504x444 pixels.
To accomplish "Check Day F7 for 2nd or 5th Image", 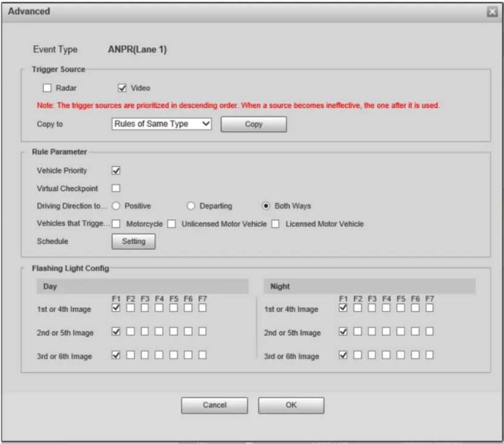I will pos(203,331).
